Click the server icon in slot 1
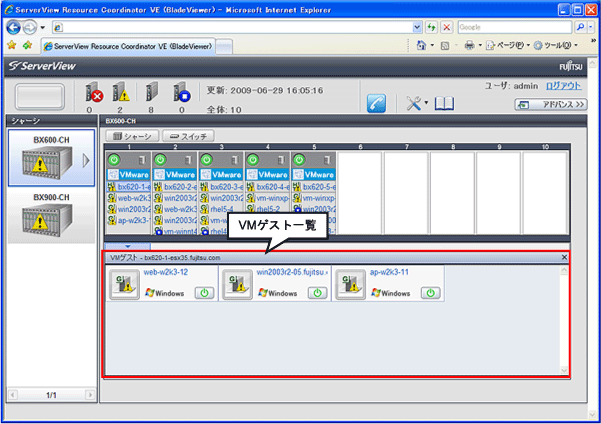 pyautogui.click(x=142, y=160)
